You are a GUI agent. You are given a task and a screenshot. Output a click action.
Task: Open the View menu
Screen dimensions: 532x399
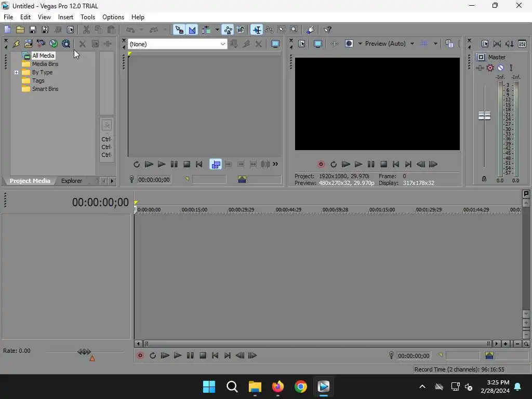click(45, 17)
